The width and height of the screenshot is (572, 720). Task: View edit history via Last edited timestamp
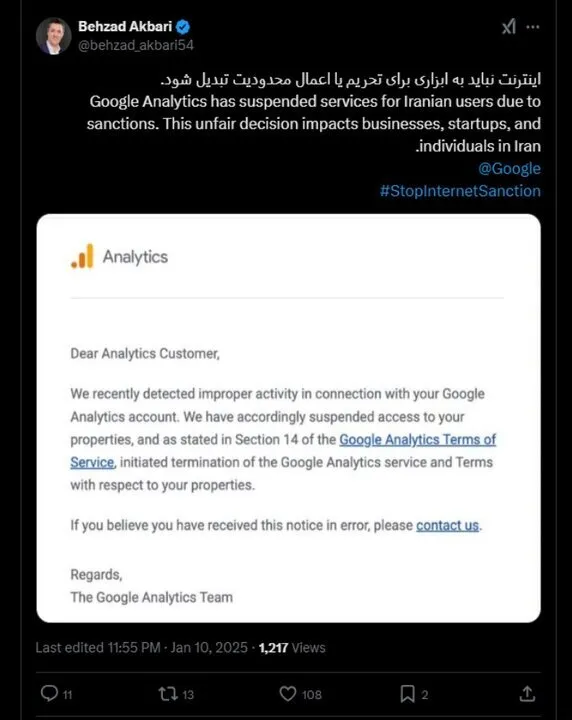(x=141, y=647)
